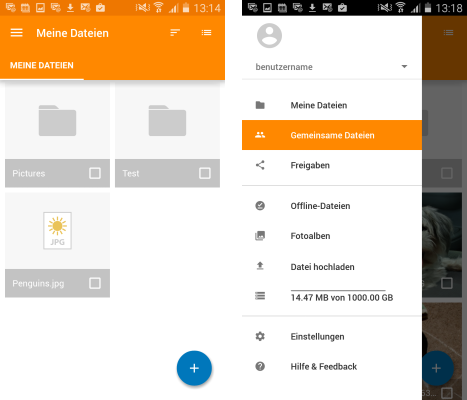This screenshot has height=400, width=467.
Task: Click the photo album icon beside Fotoalben
Action: click(260, 236)
